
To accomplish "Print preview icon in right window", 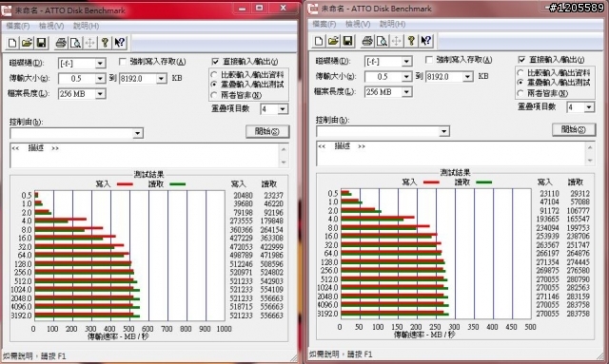I will [382, 41].
